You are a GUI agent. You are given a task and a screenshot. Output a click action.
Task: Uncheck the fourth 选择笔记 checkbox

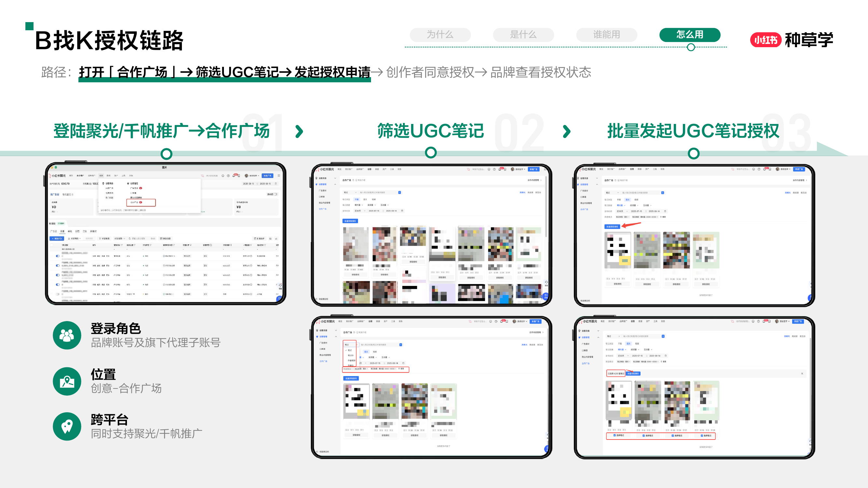point(702,436)
